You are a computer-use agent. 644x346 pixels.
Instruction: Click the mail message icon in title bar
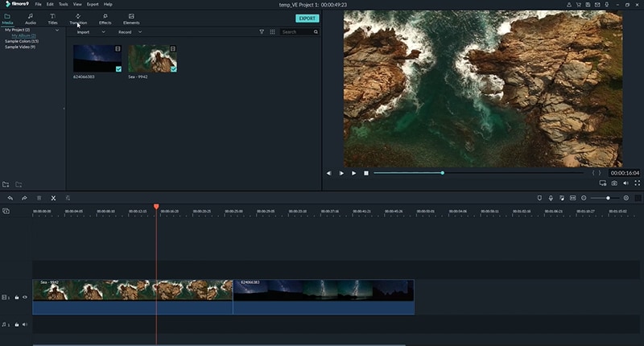pos(597,5)
